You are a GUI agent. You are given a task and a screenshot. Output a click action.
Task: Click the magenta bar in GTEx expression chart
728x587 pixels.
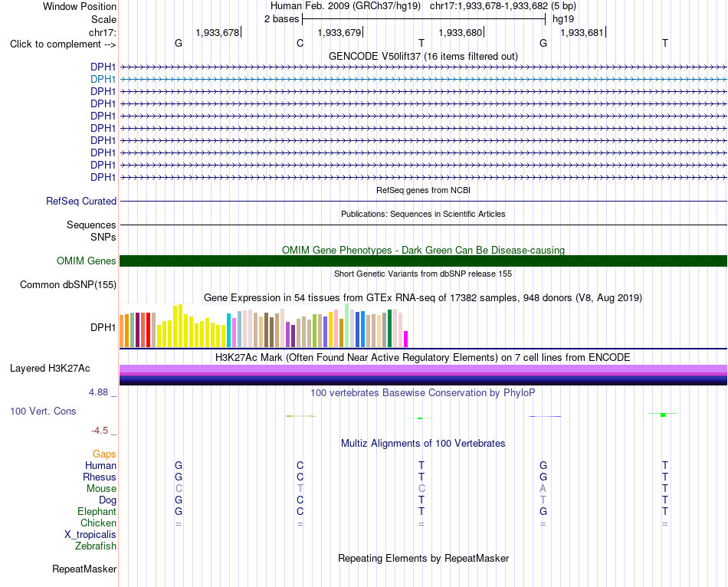click(406, 339)
